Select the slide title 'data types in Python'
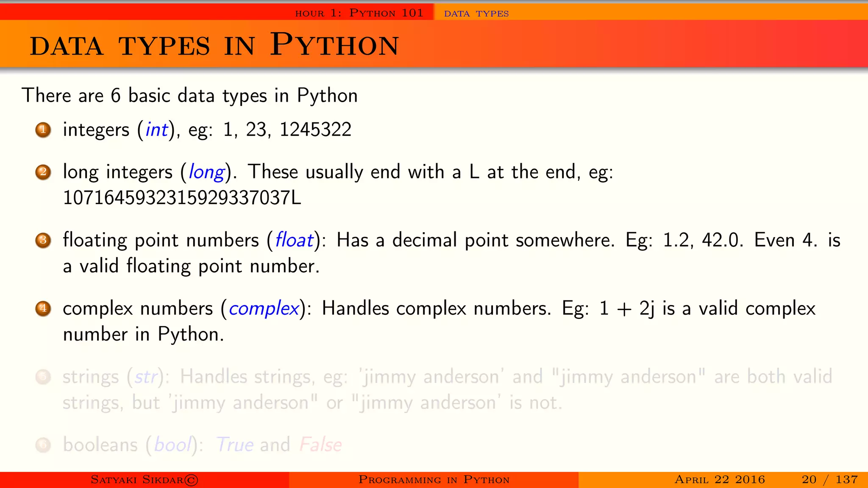 (214, 45)
